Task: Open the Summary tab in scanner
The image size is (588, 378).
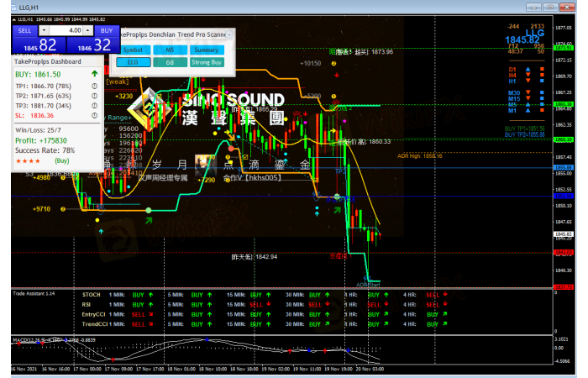Action: pyautogui.click(x=206, y=50)
